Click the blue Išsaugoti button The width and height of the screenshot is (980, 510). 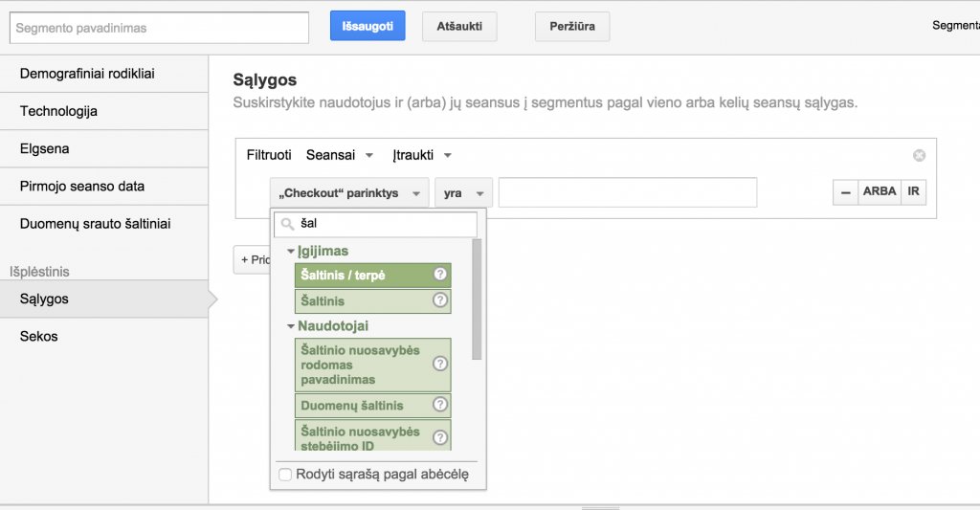point(367,27)
